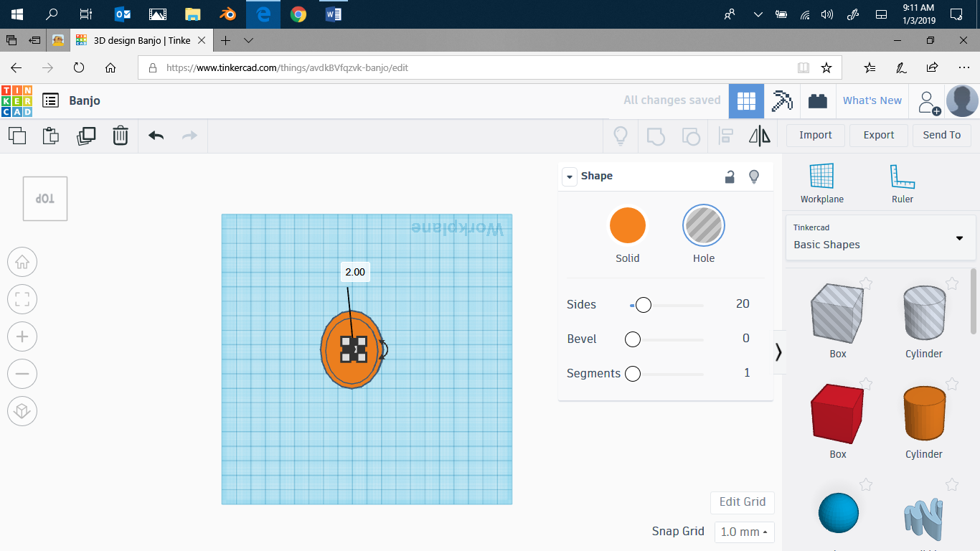980x551 pixels.
Task: Undo the last action
Action: 156,135
